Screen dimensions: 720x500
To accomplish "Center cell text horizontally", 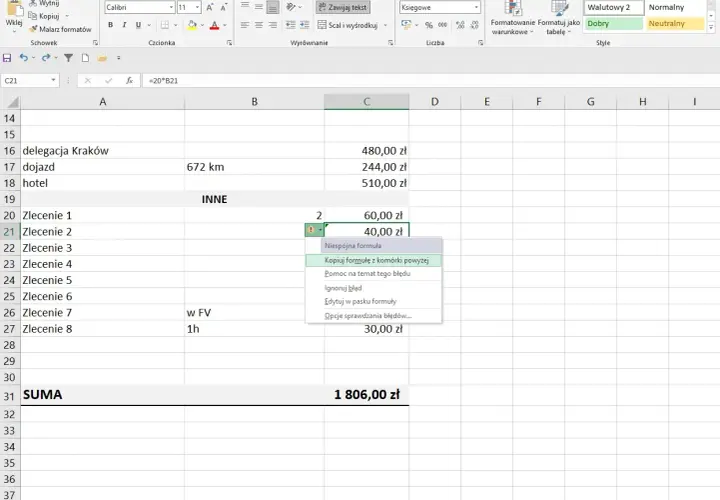I will [259, 25].
